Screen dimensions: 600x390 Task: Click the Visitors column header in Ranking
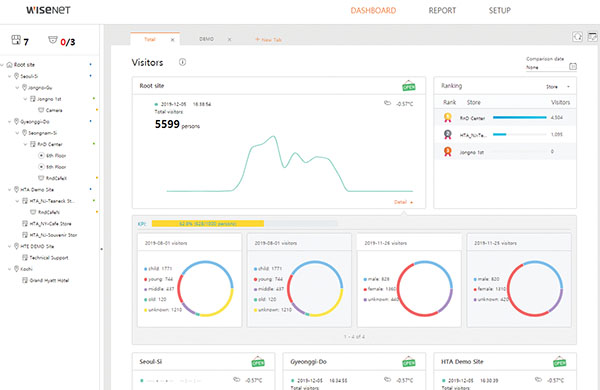560,102
